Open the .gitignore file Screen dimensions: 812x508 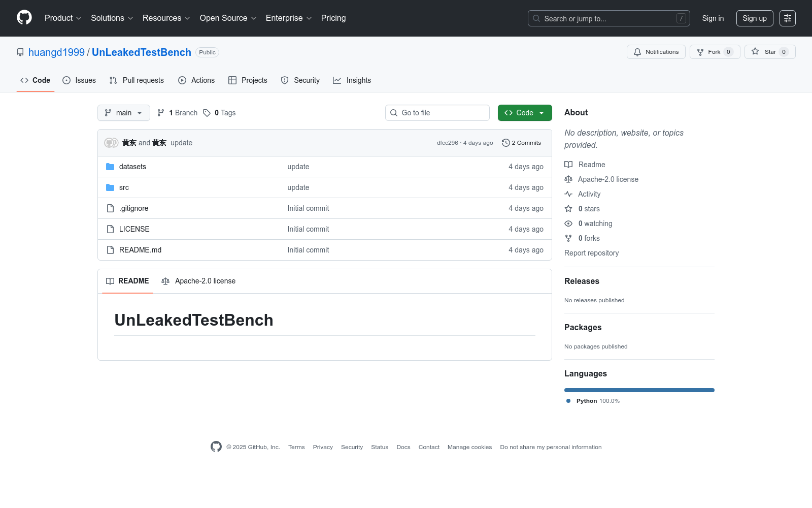[x=134, y=208]
